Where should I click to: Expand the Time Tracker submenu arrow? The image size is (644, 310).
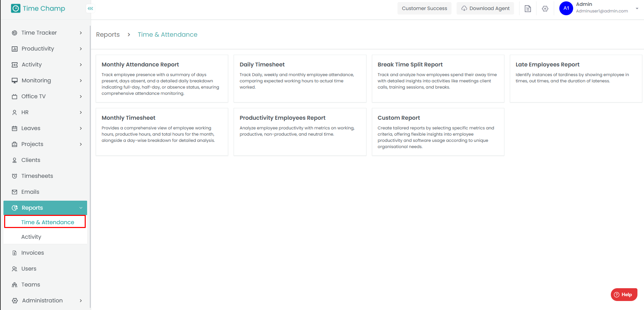pyautogui.click(x=81, y=33)
